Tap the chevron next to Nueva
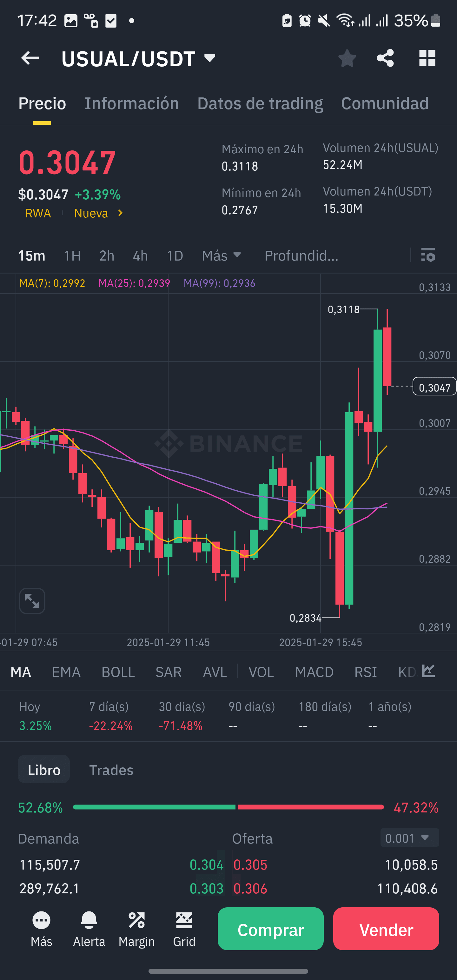This screenshot has height=980, width=457. tap(120, 213)
